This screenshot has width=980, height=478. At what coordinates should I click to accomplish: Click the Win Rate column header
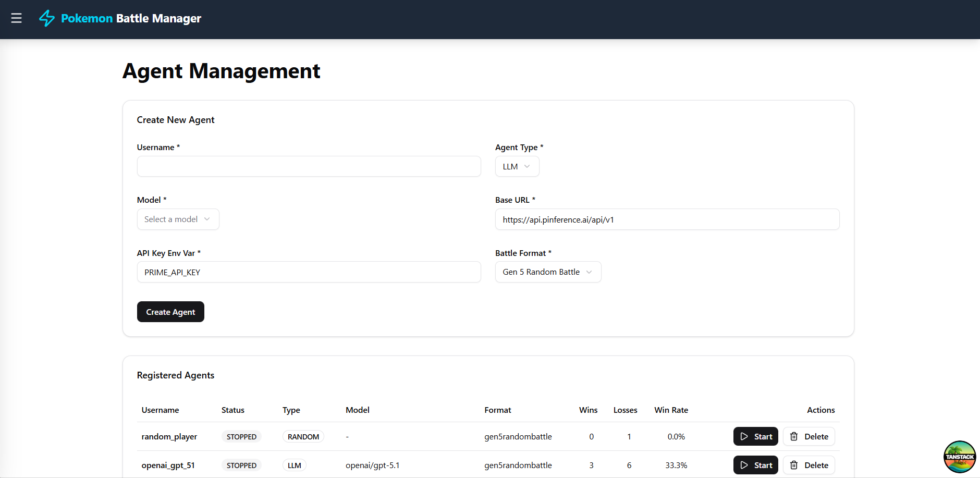tap(671, 410)
